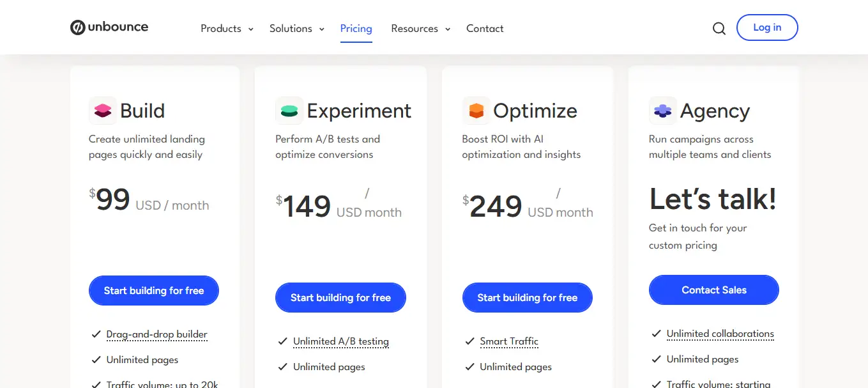Screen dimensions: 868x388
Task: Expand the Products dropdown menu
Action: coord(227,29)
